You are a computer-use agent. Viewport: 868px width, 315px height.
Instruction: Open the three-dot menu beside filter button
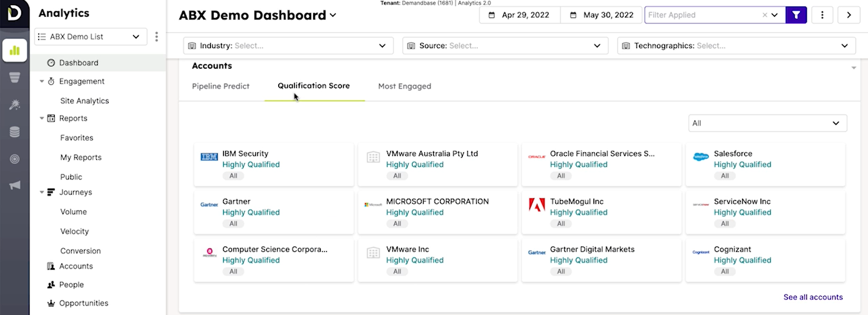pyautogui.click(x=822, y=15)
